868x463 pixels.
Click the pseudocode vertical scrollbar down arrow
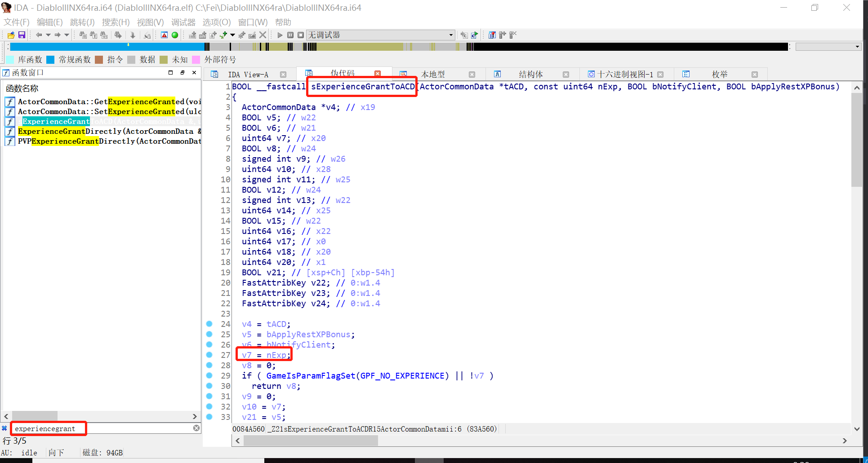tap(857, 429)
